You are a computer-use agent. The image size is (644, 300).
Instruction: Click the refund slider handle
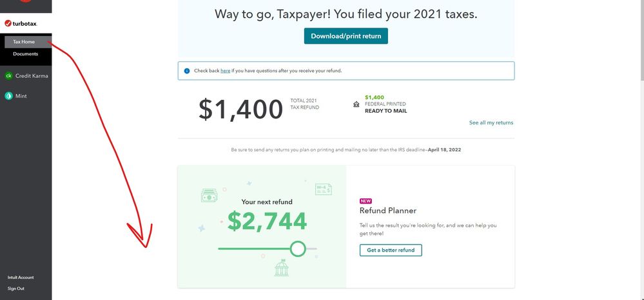(298, 248)
